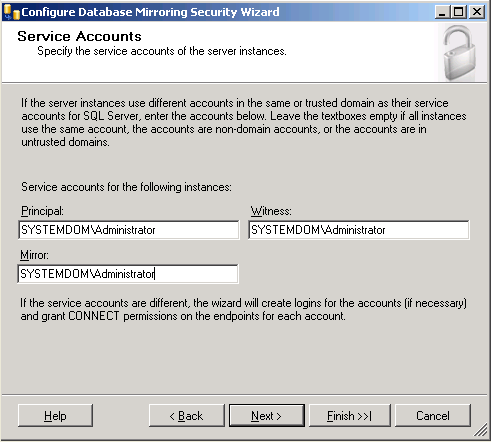Screen dimensions: 491x442
Task: Open the Help for this wizard page
Action: 55,416
